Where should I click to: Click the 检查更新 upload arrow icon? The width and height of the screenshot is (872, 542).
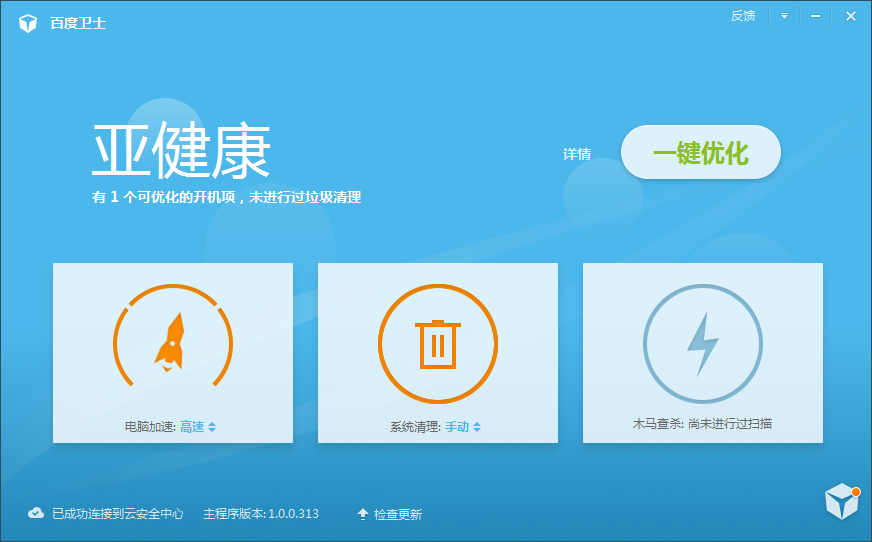pyautogui.click(x=363, y=514)
